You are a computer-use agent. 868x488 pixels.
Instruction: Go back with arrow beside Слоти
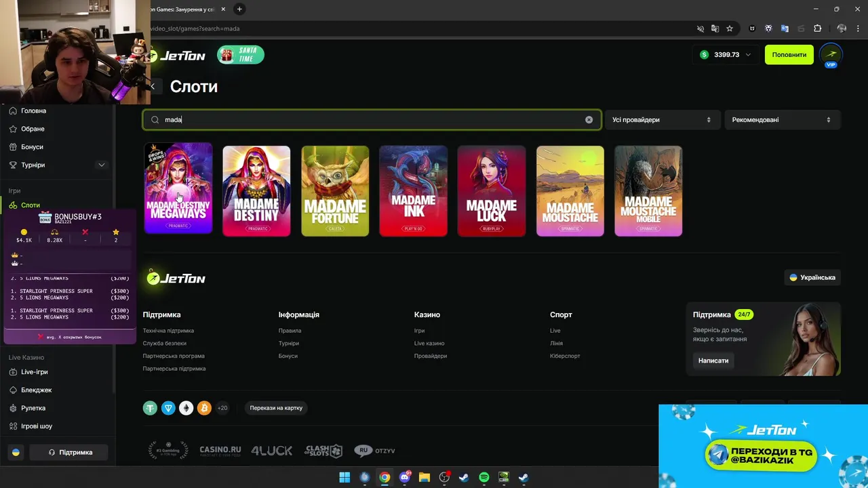[153, 86]
